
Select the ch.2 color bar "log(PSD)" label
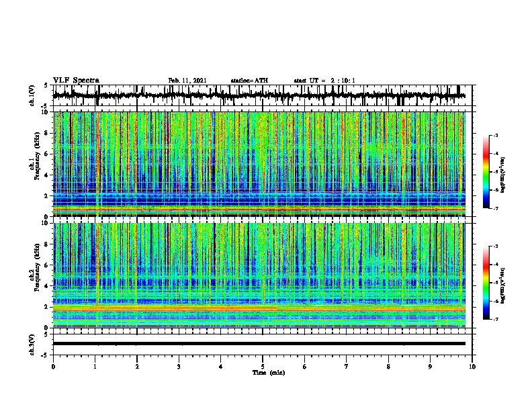(503, 285)
